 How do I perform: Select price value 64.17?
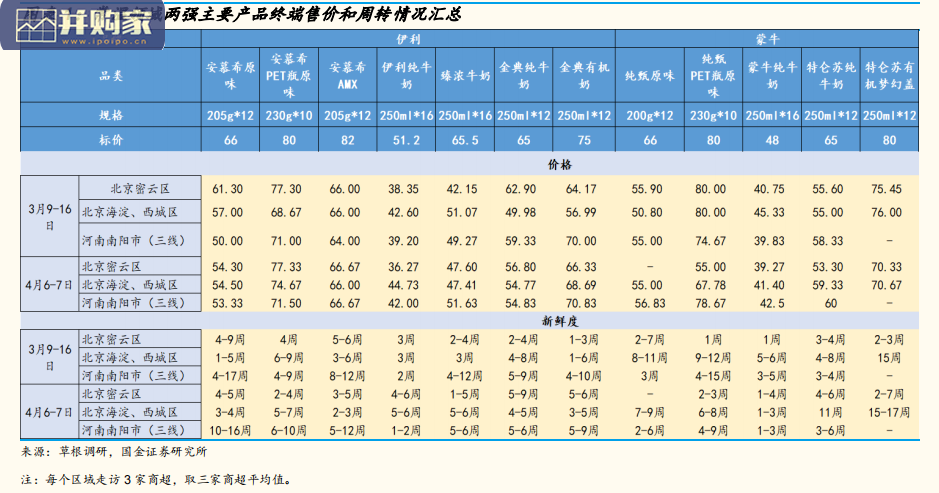coord(581,189)
